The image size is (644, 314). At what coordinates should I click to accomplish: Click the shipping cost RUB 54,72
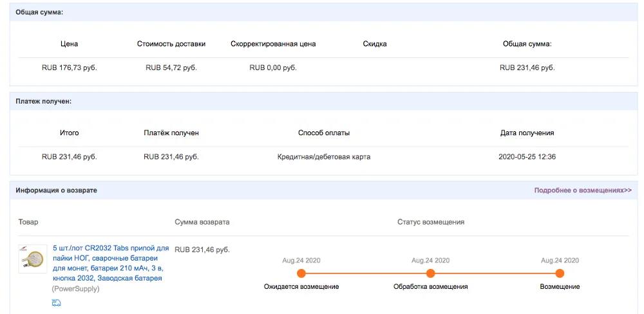click(x=171, y=68)
